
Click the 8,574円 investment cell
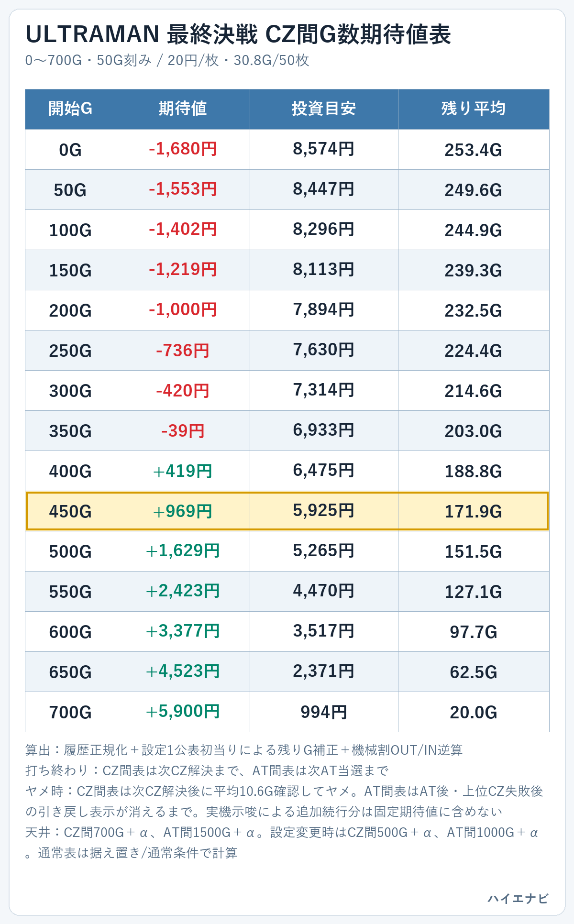point(324,149)
